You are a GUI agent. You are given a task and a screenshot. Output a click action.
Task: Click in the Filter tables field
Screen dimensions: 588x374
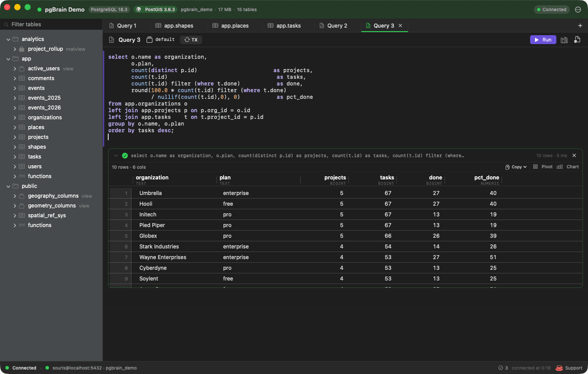[51, 24]
